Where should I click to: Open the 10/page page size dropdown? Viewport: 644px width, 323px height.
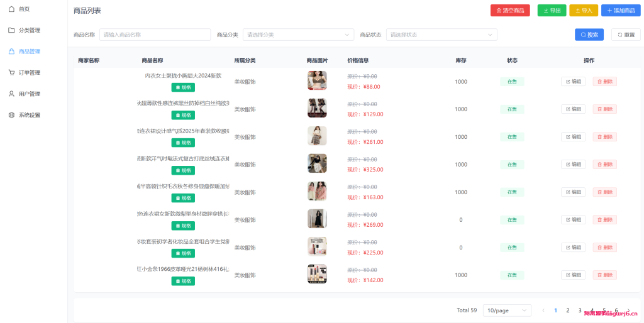click(506, 310)
